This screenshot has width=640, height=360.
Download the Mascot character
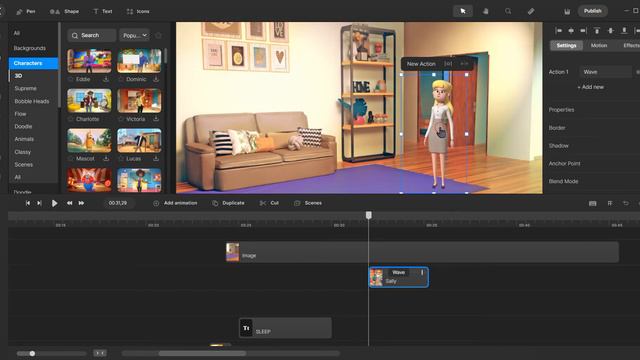tap(106, 159)
